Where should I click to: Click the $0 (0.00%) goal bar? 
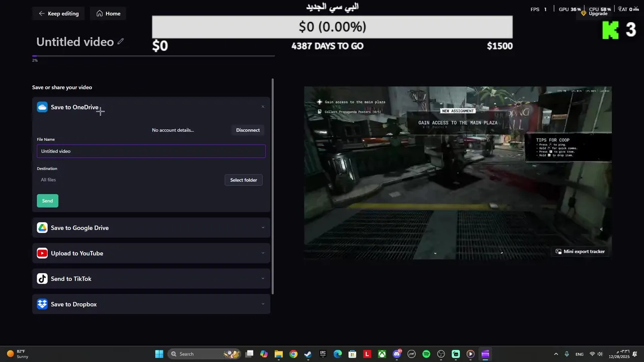[332, 27]
